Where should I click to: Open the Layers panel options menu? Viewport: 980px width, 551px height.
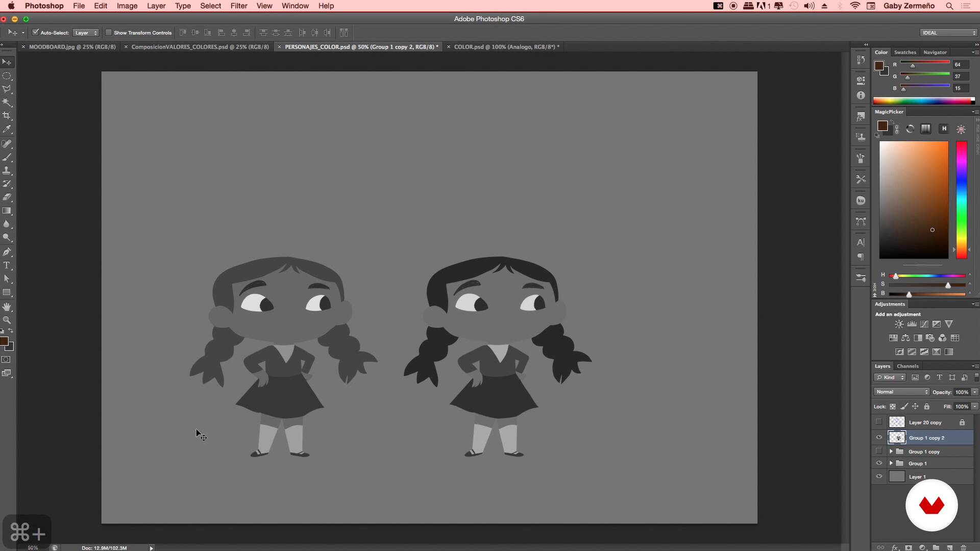pos(975,366)
